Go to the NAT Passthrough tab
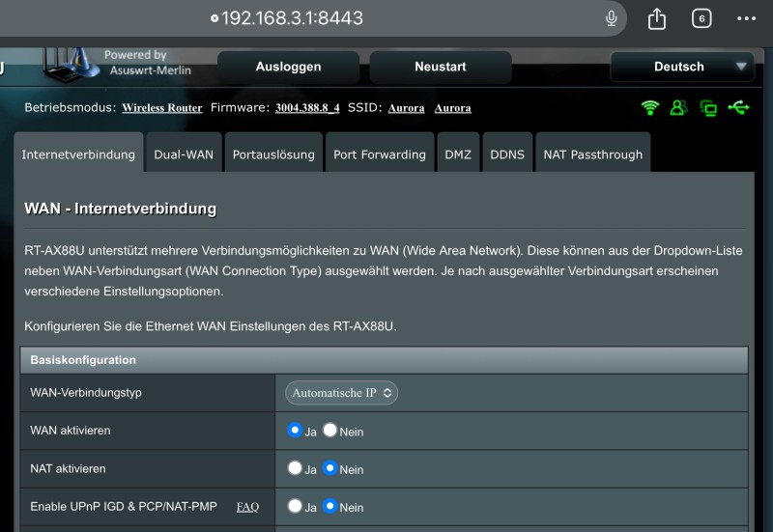This screenshot has height=532, width=773. (x=592, y=154)
